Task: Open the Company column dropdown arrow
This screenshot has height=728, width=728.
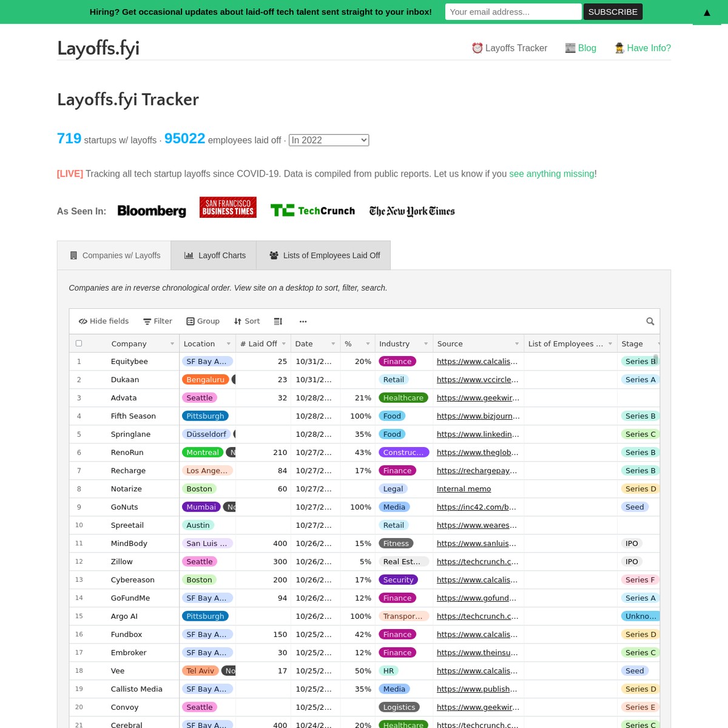Action: tap(172, 344)
